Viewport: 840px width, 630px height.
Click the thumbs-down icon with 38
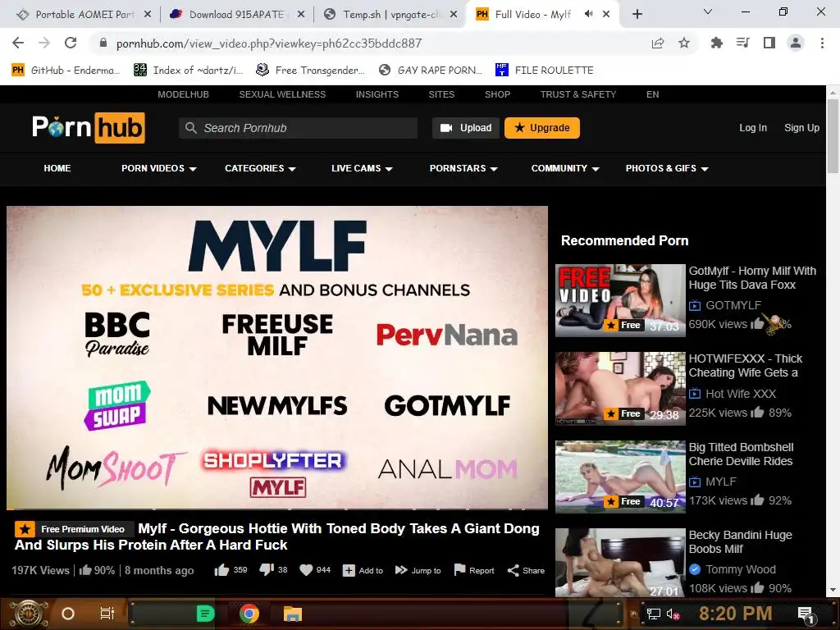[267, 569]
